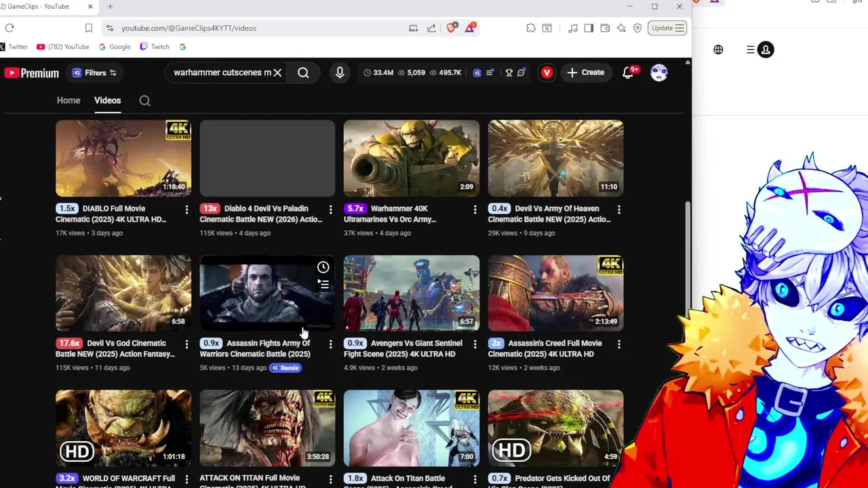Open options menu for Assassin's Creed Full Movie
The width and height of the screenshot is (868, 488).
[x=618, y=344]
